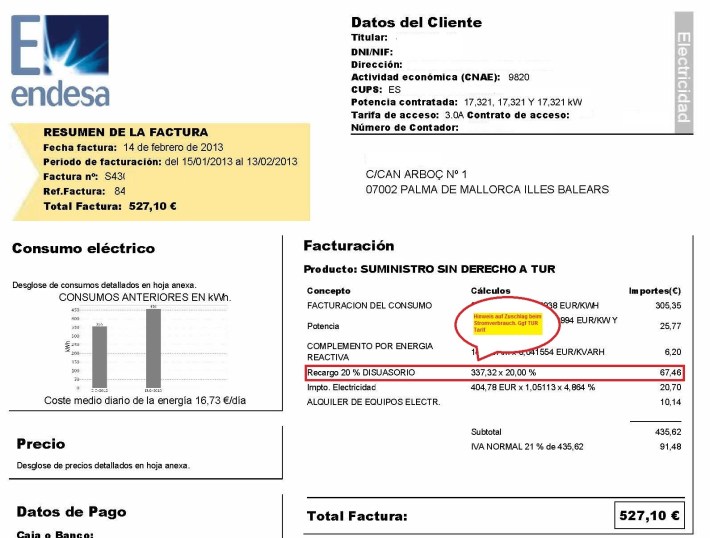This screenshot has width=710, height=538.
Task: Click the 'Número de Contador:' label
Action: [x=405, y=128]
